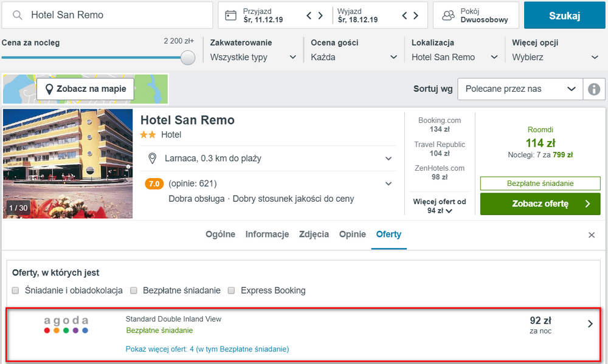This screenshot has width=608, height=364.
Task: Go to previous arrival date arrow
Action: point(309,16)
